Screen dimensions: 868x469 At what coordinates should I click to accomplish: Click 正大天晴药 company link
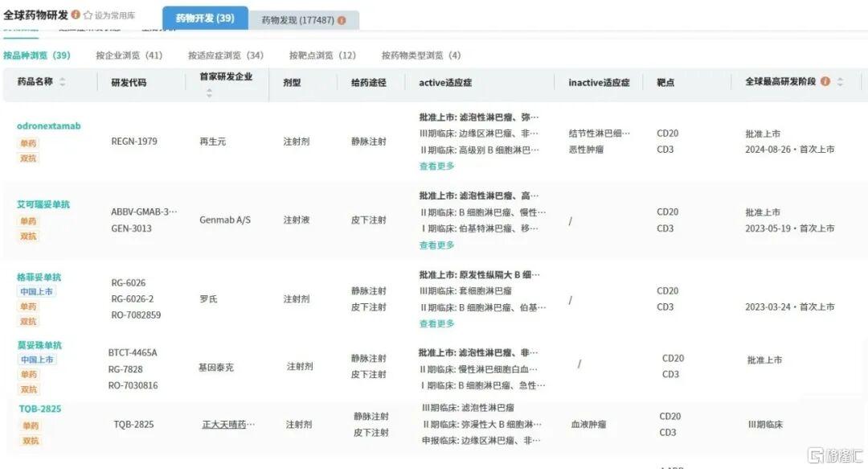pos(228,424)
